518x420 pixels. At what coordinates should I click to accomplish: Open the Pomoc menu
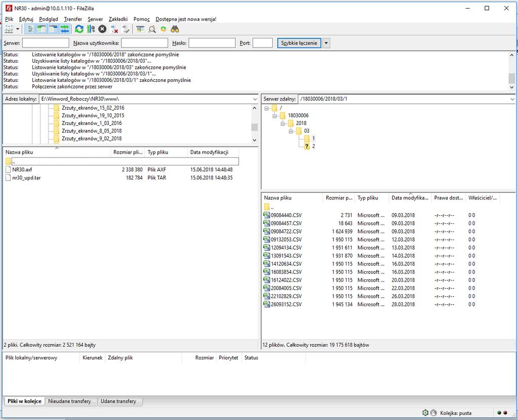point(142,19)
